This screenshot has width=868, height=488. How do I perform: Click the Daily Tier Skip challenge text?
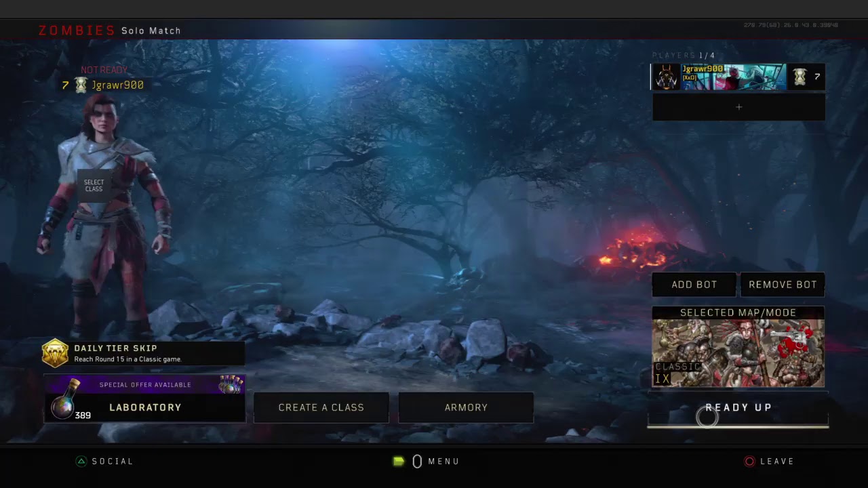(127, 359)
